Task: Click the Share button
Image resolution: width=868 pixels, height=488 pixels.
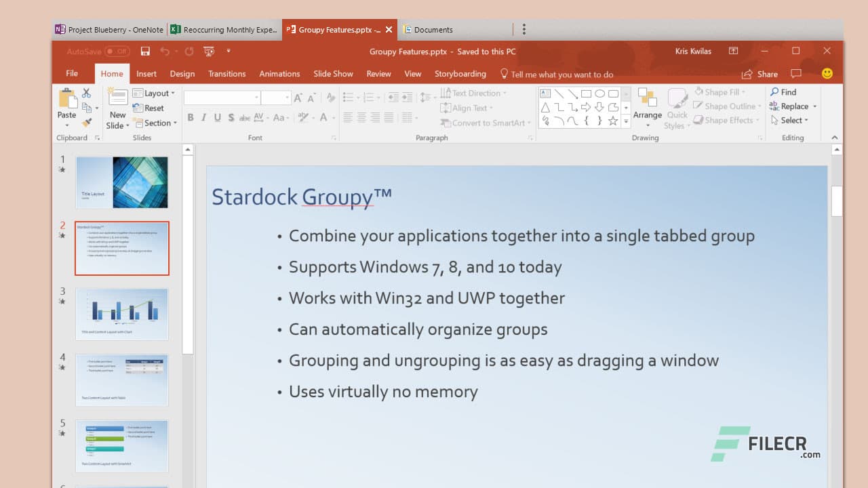Action: [759, 73]
